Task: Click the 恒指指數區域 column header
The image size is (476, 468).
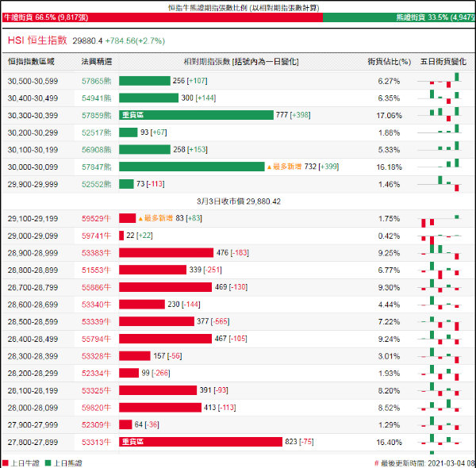Action: (x=31, y=62)
